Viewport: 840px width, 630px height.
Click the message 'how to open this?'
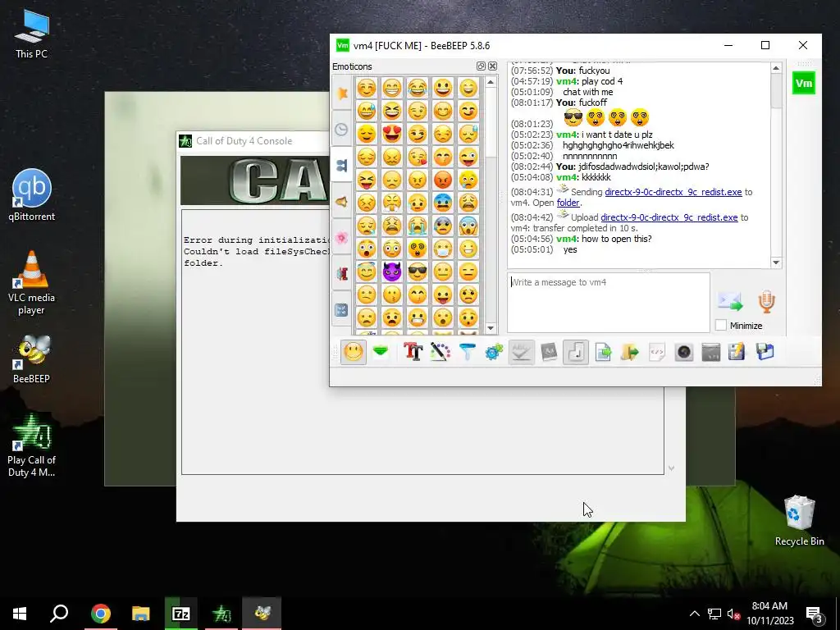[x=617, y=239]
